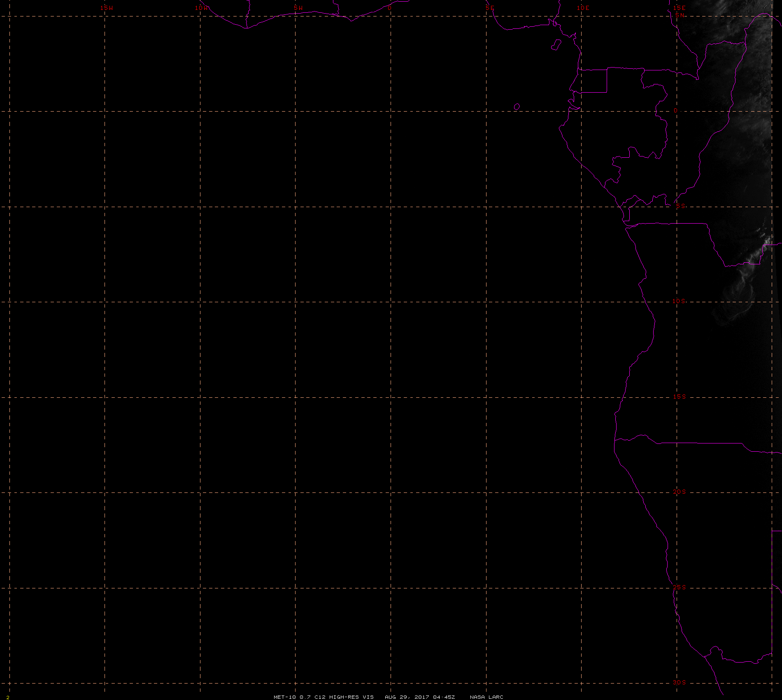This screenshot has width=782, height=700.
Task: Select the "10E" longitude label
Action: [x=583, y=8]
